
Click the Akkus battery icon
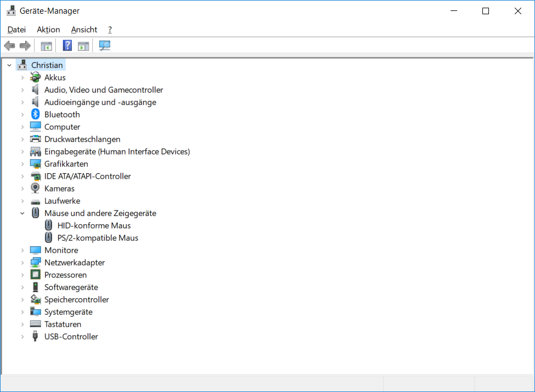(x=35, y=77)
